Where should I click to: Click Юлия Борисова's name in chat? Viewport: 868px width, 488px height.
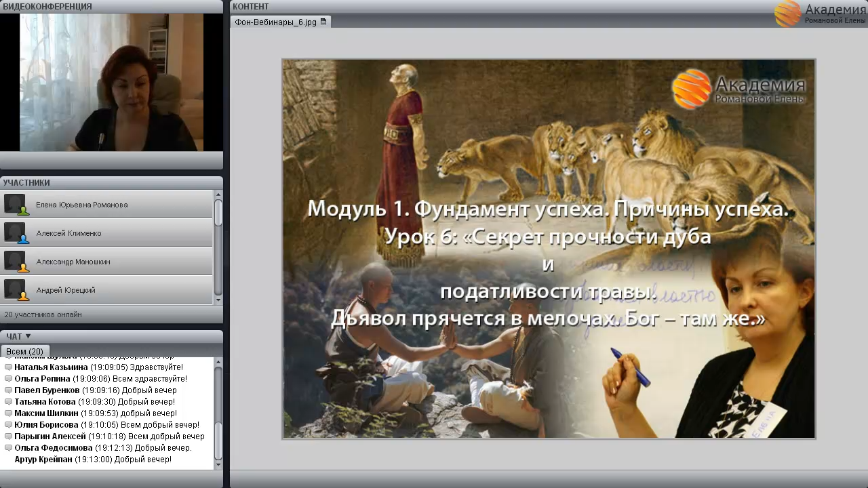tap(47, 425)
